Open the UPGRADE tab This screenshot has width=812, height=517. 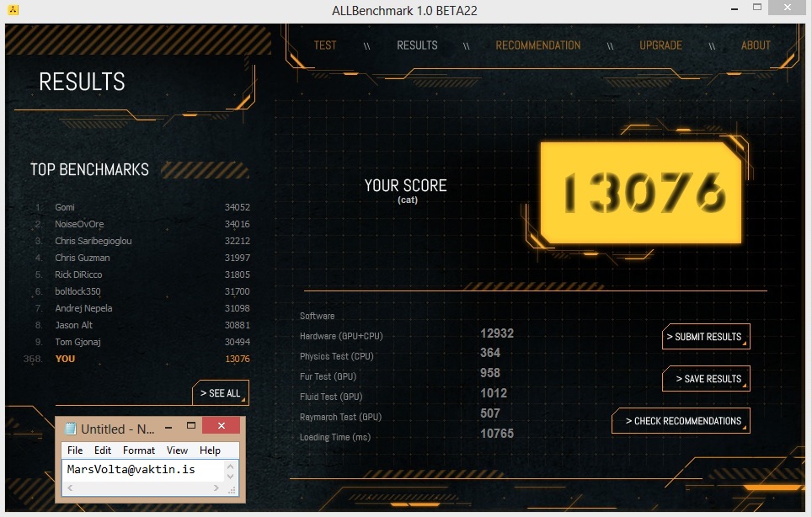[660, 45]
